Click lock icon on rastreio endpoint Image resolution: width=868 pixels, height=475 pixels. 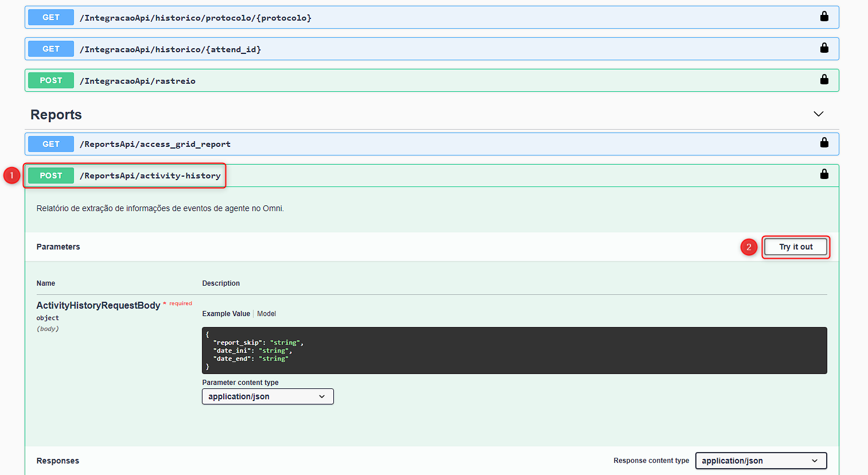pyautogui.click(x=824, y=79)
